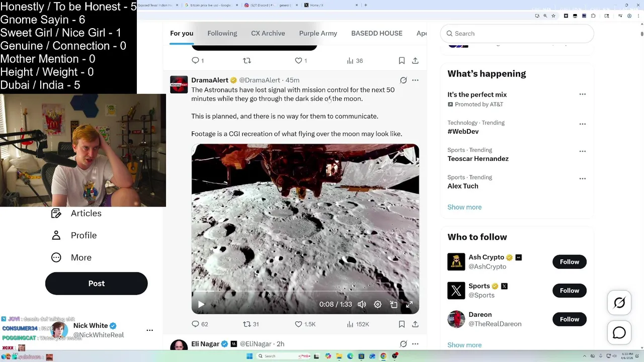Screen dimensions: 644x362
Task: Open a new browser tab
Action: click(365, 5)
